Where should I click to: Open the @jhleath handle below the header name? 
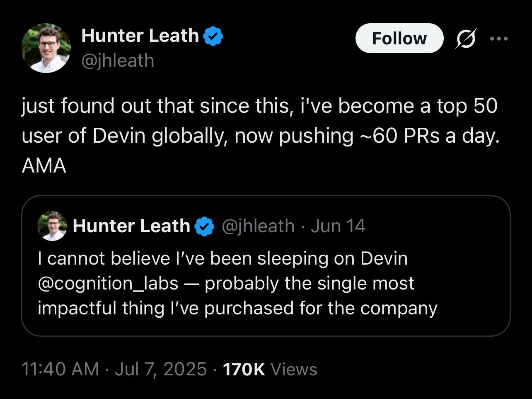(x=118, y=61)
